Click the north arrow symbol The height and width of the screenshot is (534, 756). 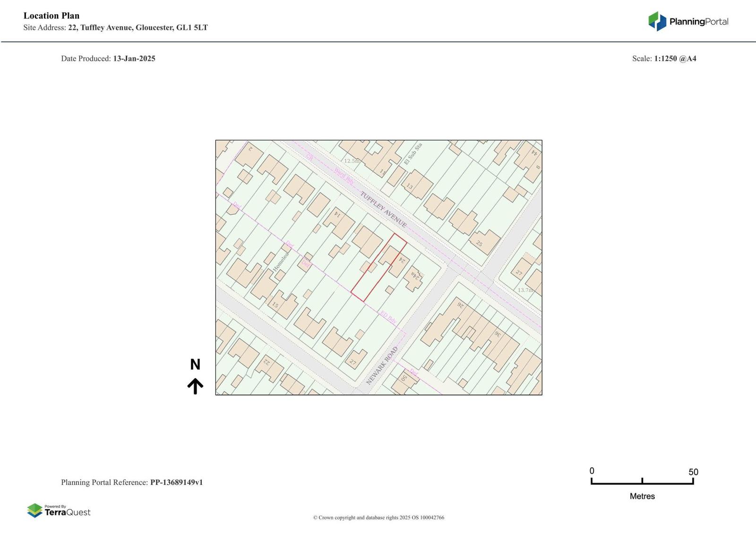(x=195, y=386)
